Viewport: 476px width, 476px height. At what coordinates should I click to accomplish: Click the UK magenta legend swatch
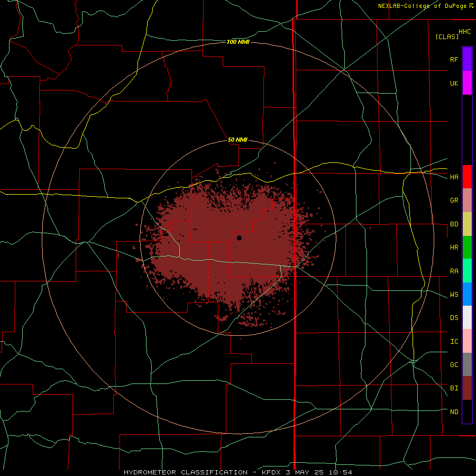(x=467, y=83)
